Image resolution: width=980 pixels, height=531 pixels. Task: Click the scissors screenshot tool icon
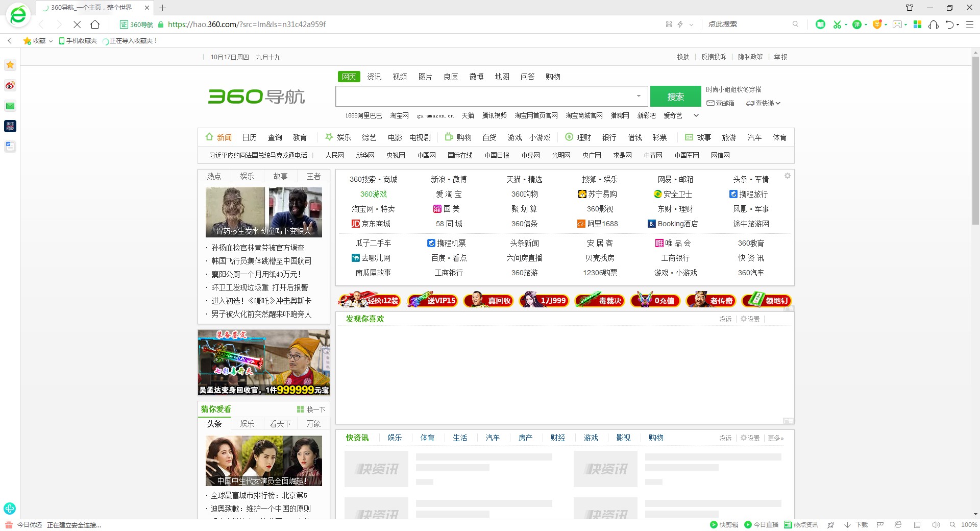pyautogui.click(x=837, y=25)
